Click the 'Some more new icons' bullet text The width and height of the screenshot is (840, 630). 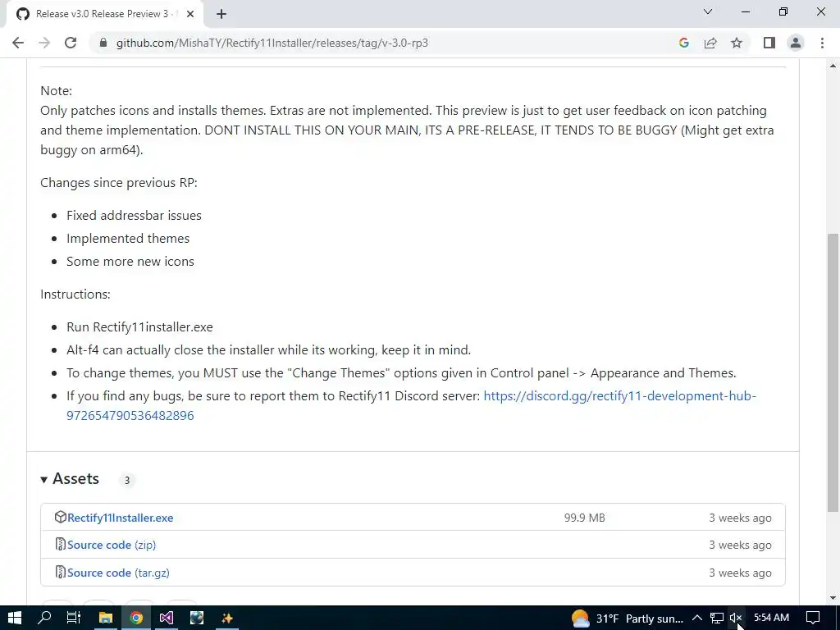coord(130,262)
